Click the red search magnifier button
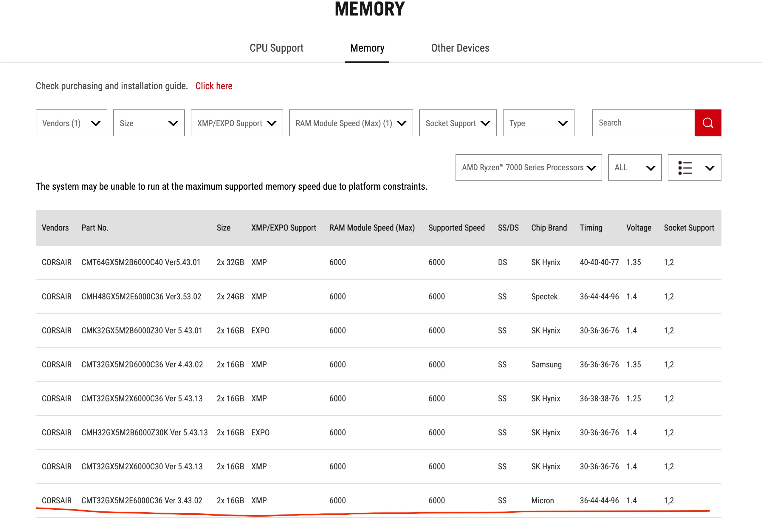This screenshot has width=762, height=532. click(707, 123)
